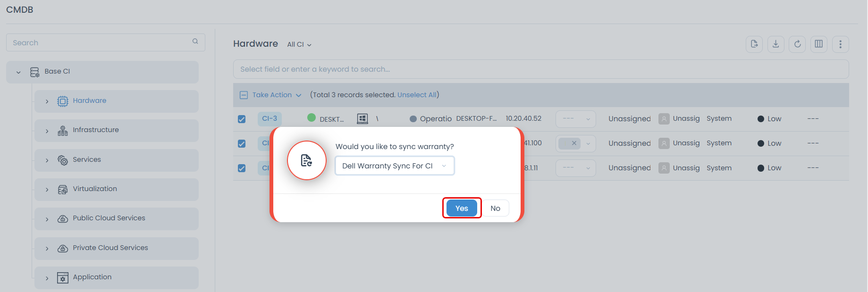Select Virtualization in the CI tree

tap(95, 189)
